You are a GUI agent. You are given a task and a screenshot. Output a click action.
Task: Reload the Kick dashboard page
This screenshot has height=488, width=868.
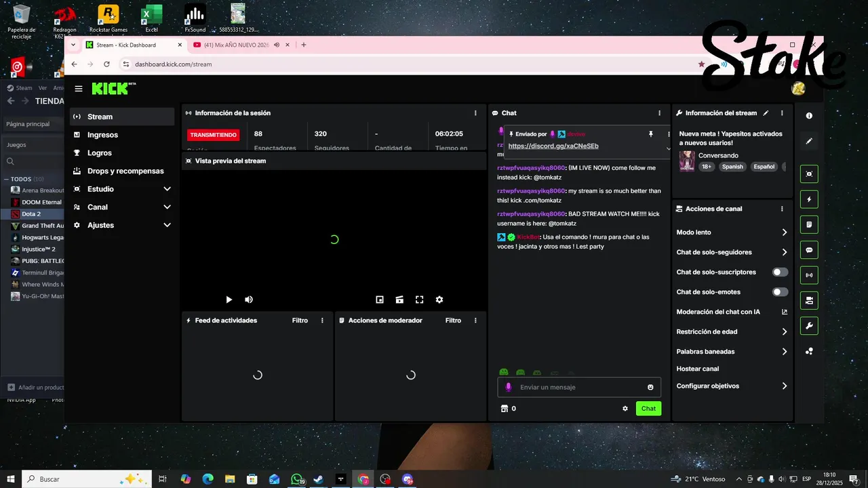click(x=106, y=64)
